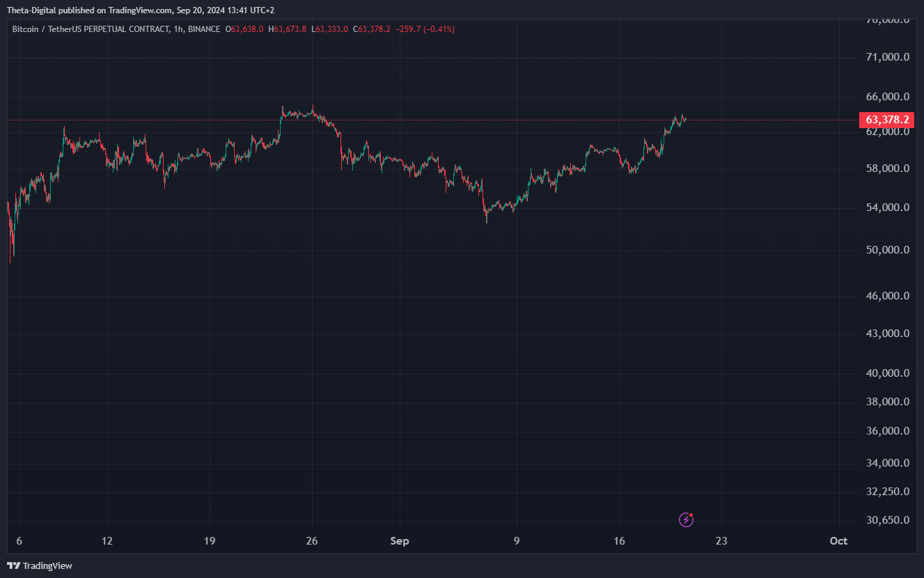The image size is (924, 578).
Task: Click the 16 date label on time axis
Action: (x=620, y=541)
